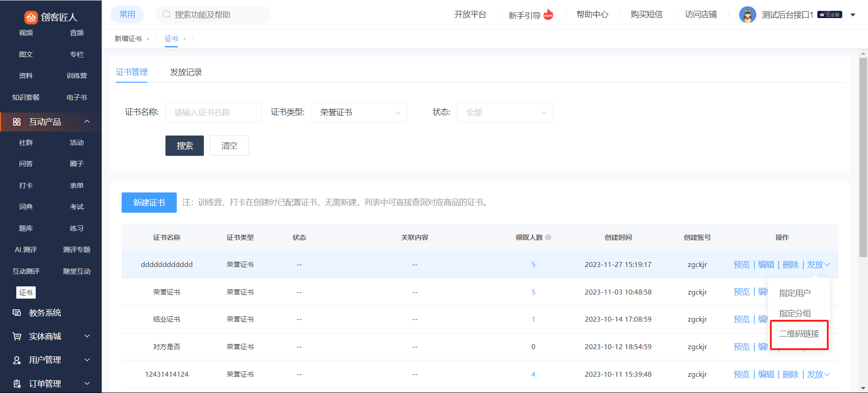Delete the 12431414124 certificate
This screenshot has width=868, height=393.
(x=790, y=374)
